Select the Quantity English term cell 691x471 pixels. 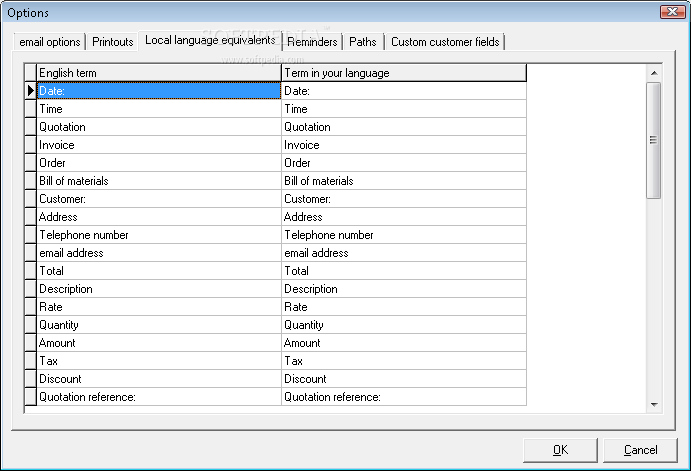tap(159, 325)
